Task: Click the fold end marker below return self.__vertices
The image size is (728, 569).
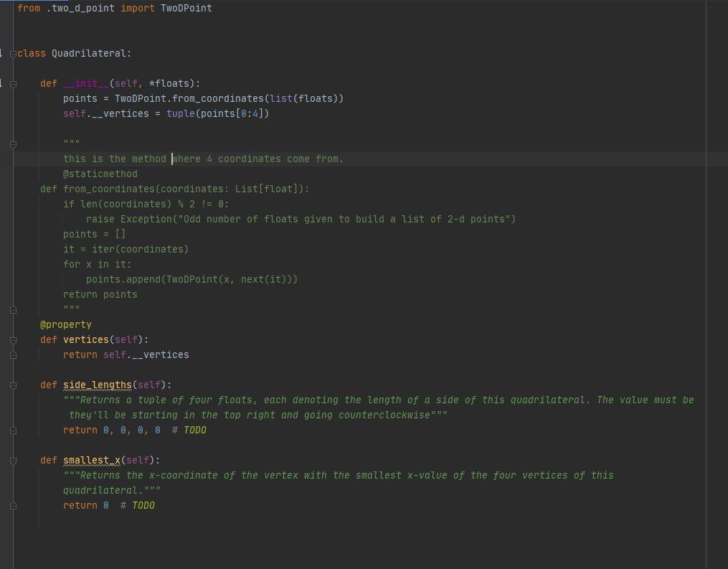Action: point(13,354)
